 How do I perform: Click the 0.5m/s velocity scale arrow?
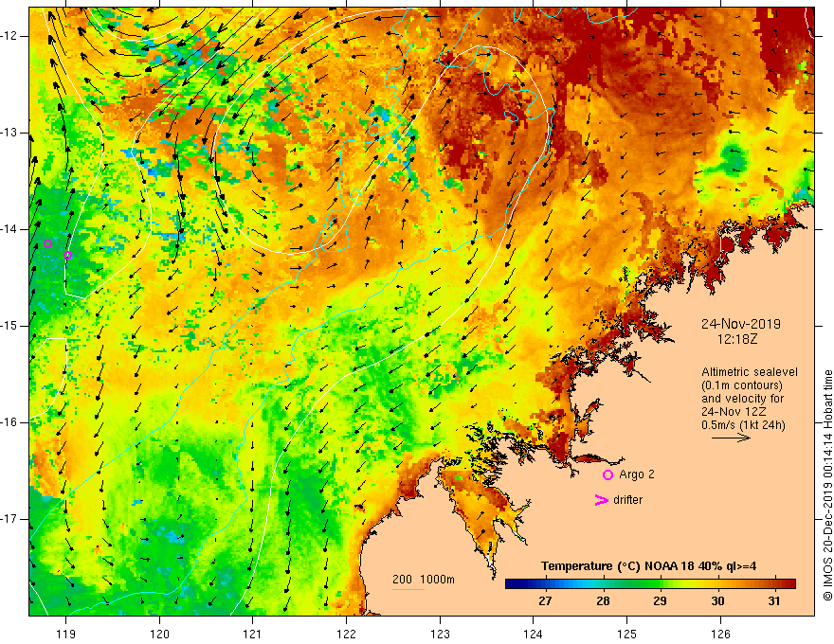coord(732,438)
